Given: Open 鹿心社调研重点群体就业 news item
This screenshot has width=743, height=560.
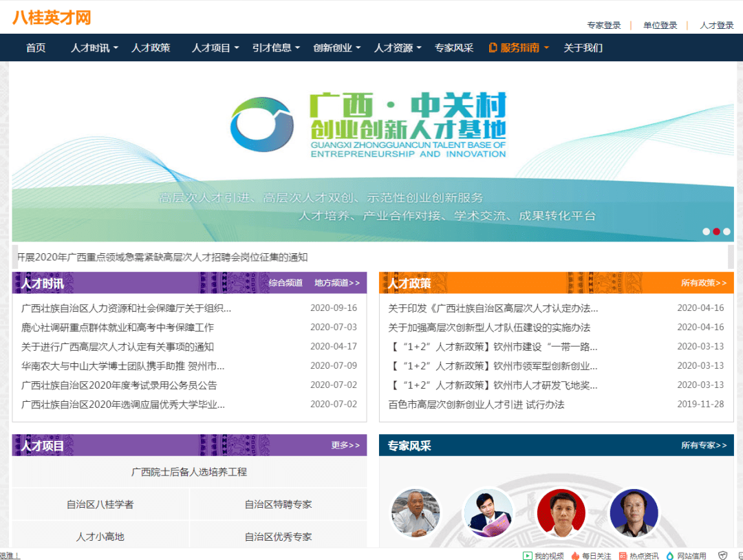Looking at the screenshot, I should pos(118,327).
